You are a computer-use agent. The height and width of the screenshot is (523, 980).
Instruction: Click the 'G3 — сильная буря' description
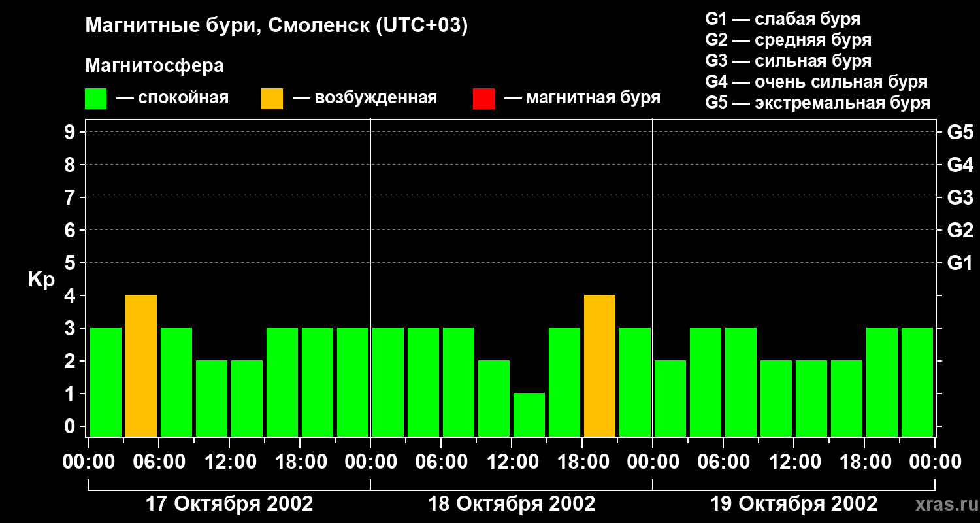(x=789, y=61)
